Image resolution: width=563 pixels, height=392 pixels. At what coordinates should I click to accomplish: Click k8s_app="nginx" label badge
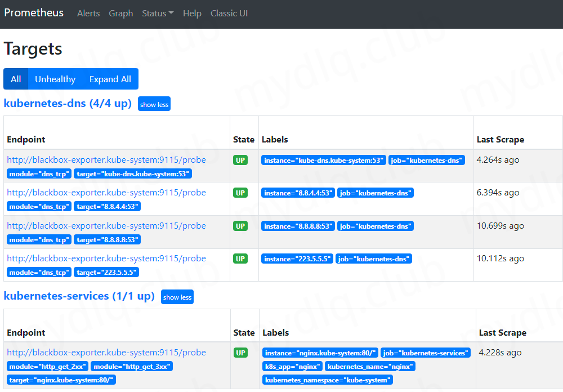(292, 367)
